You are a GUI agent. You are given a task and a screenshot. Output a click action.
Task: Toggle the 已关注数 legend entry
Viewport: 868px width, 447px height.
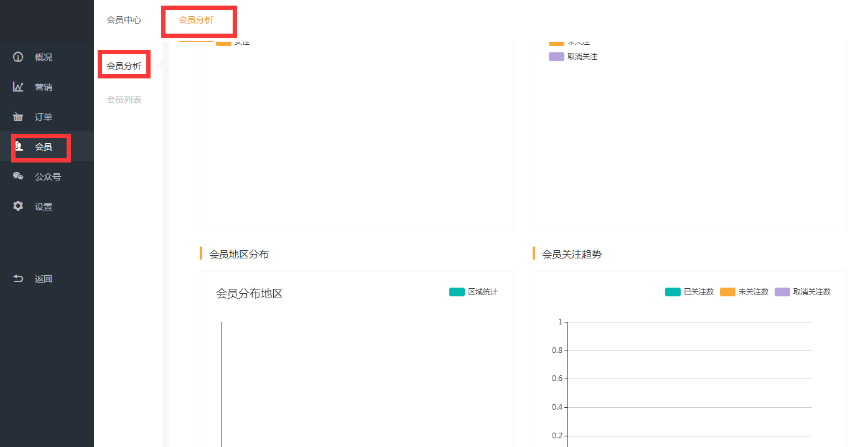point(689,292)
